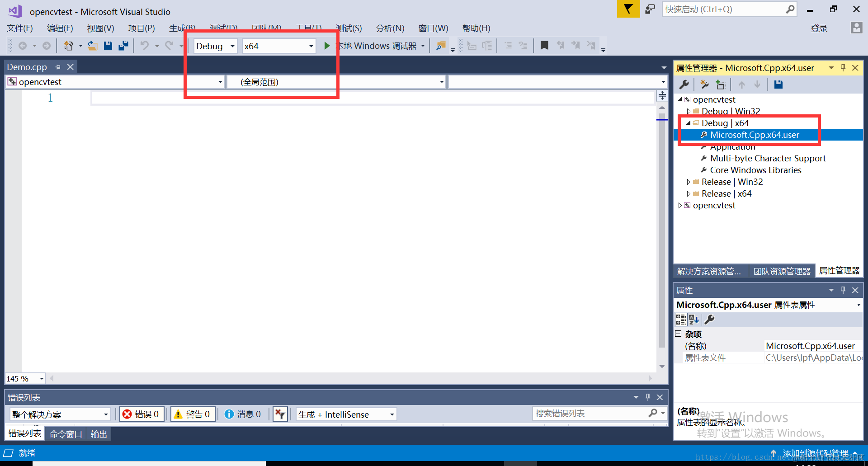Select Core Windows Libraries property sheet
Image resolution: width=868 pixels, height=466 pixels.
click(755, 170)
